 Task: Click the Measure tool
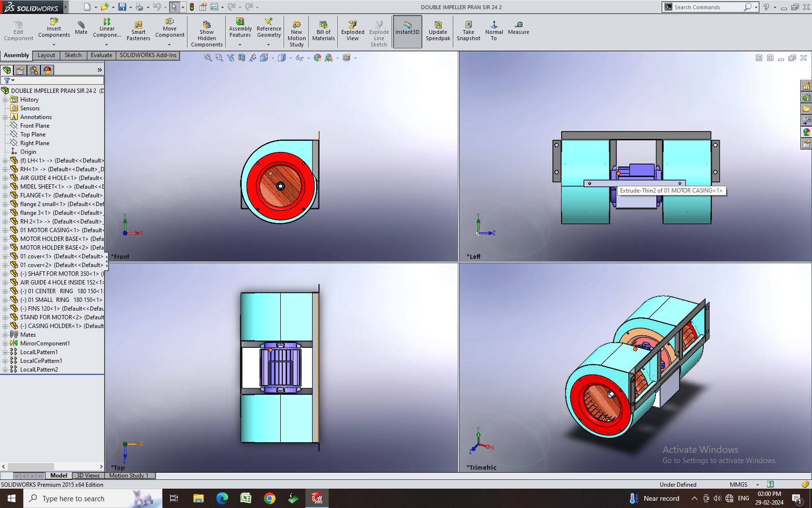(x=518, y=28)
